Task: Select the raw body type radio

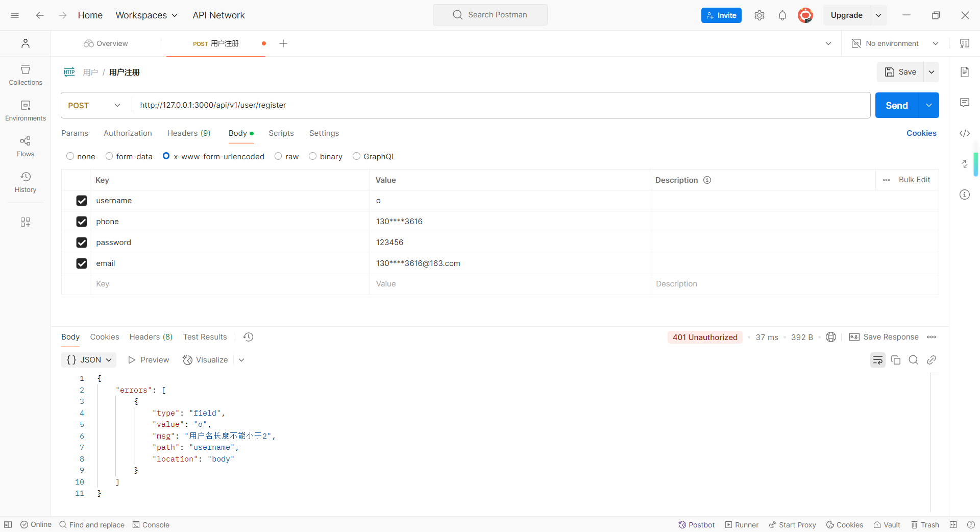Action: click(x=278, y=156)
